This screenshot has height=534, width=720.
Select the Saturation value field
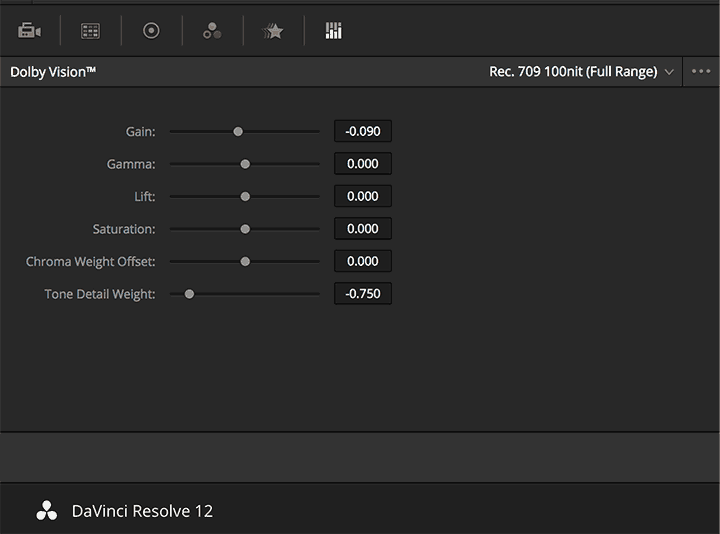(363, 229)
